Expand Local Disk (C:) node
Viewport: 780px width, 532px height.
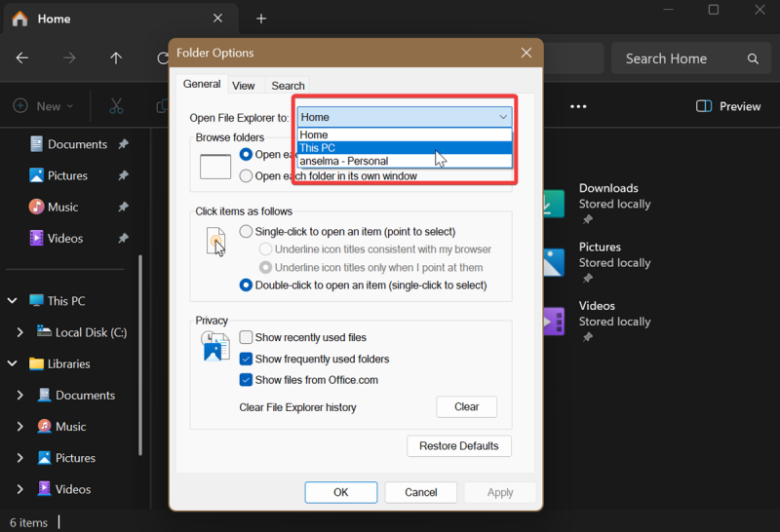click(x=19, y=332)
